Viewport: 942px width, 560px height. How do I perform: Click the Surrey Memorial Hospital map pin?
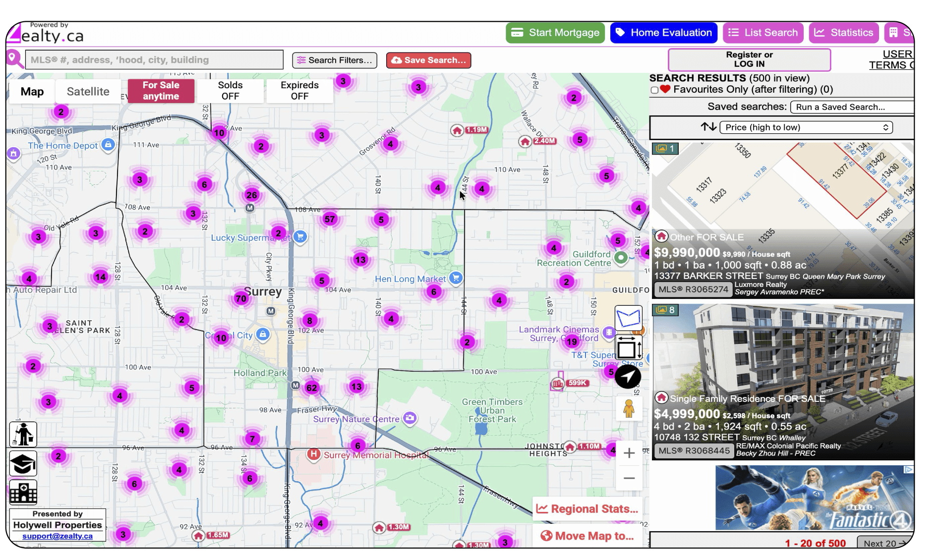click(x=313, y=454)
